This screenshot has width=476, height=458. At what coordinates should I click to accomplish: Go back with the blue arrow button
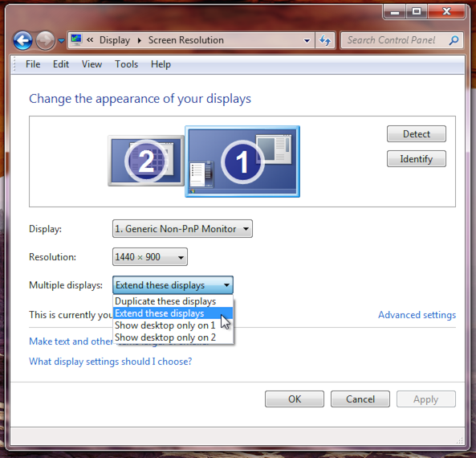(x=22, y=40)
